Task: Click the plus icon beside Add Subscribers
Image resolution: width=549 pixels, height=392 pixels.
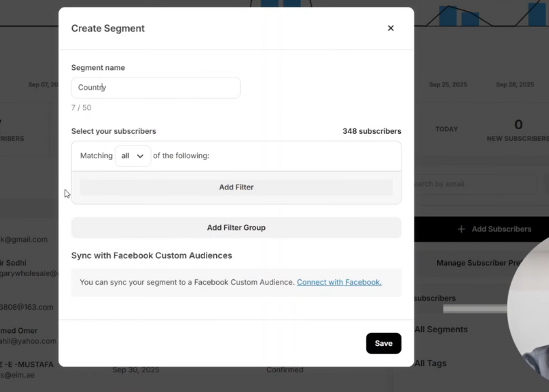Action: 461,229
